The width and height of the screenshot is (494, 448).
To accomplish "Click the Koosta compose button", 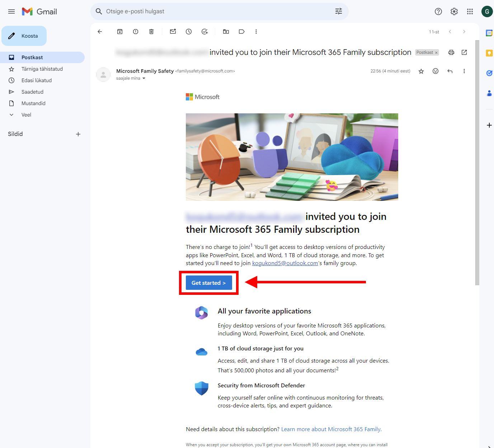I will [x=24, y=36].
